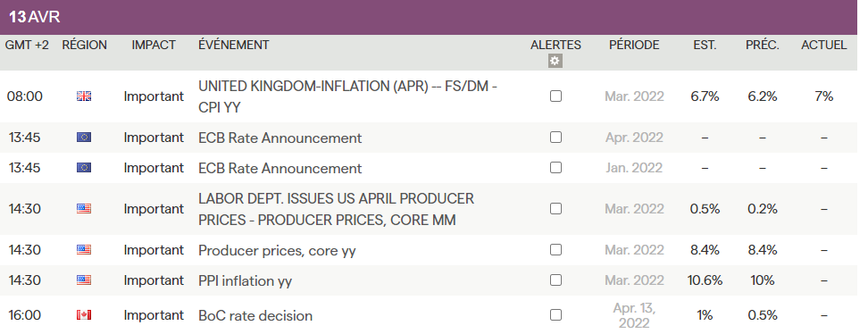Open the alerts settings gear icon
This screenshot has width=868, height=334.
555,61
